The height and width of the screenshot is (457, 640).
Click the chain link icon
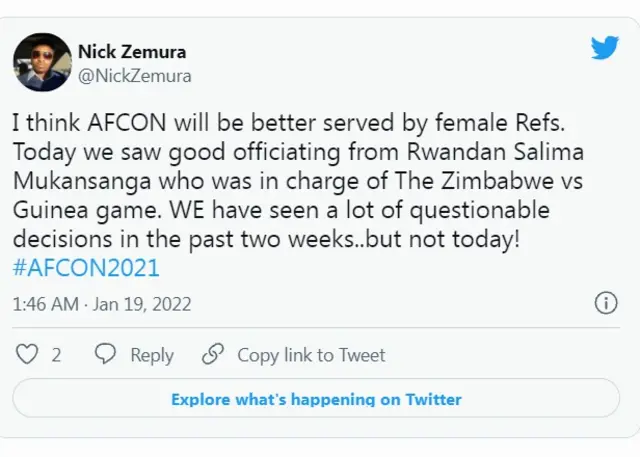click(212, 355)
